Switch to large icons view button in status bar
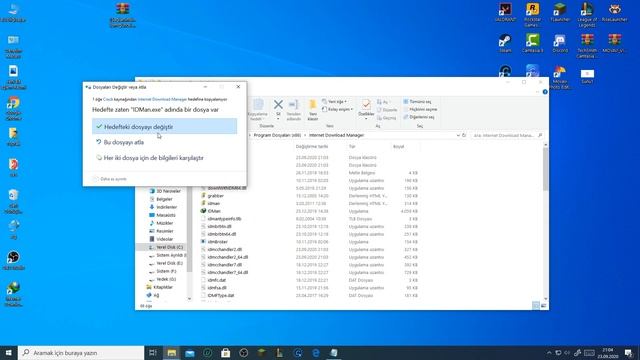 [x=543, y=306]
